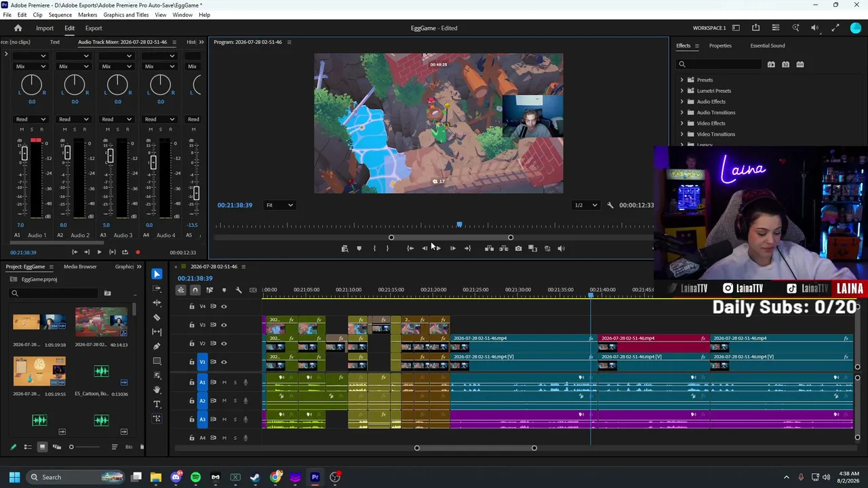
Task: Open the Fit zoom level dropdown
Action: (x=279, y=205)
